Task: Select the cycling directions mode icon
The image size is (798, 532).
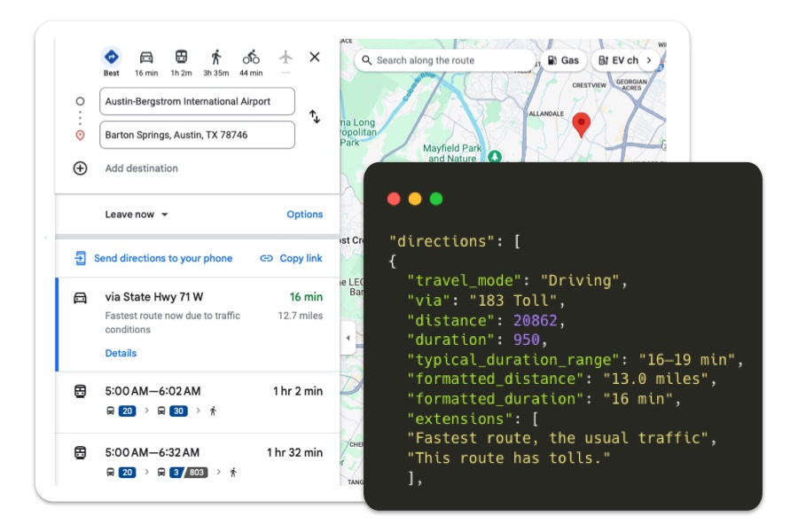Action: pos(250,56)
